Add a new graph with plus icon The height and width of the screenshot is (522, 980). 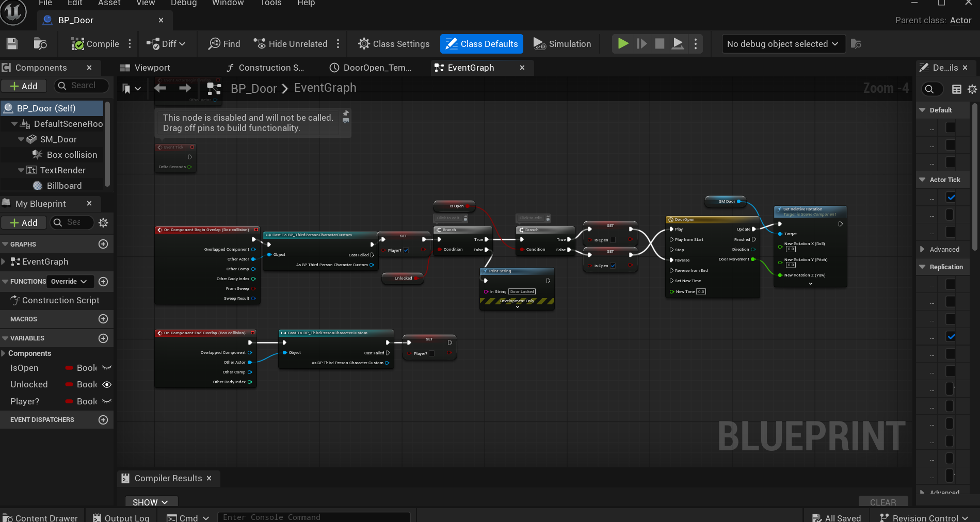click(x=103, y=244)
